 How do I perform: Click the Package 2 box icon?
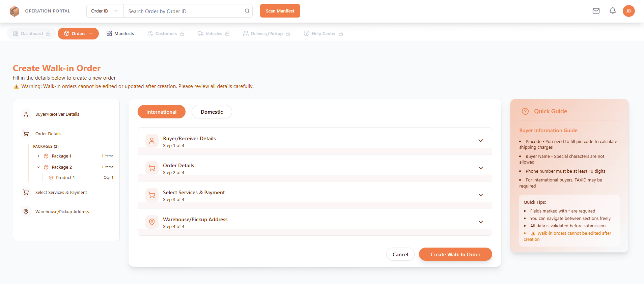pyautogui.click(x=46, y=167)
